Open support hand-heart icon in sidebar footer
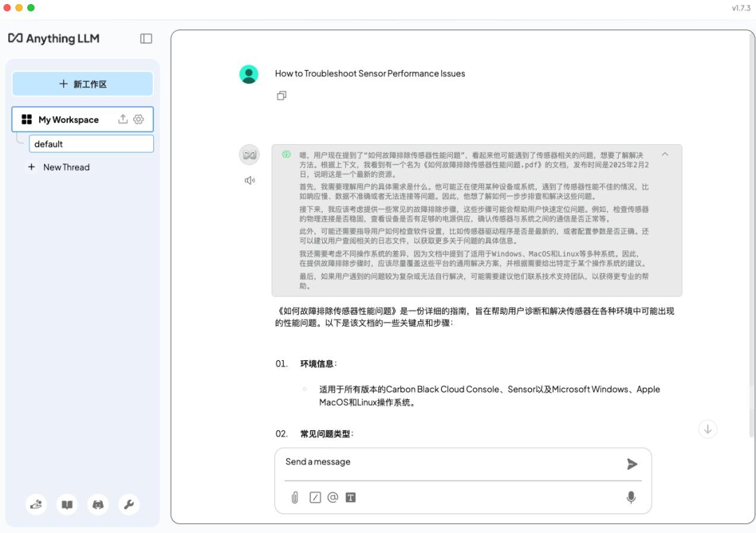This screenshot has height=533, width=756. point(36,504)
